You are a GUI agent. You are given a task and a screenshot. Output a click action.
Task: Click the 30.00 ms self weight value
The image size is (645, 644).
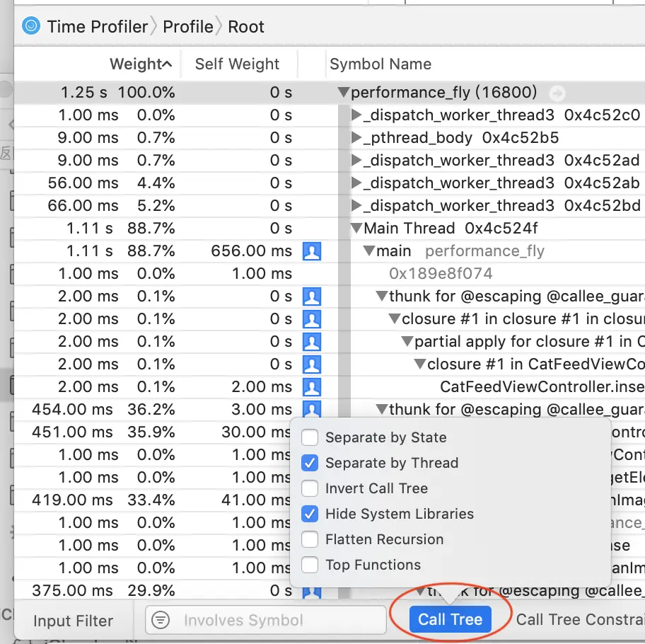(x=256, y=432)
